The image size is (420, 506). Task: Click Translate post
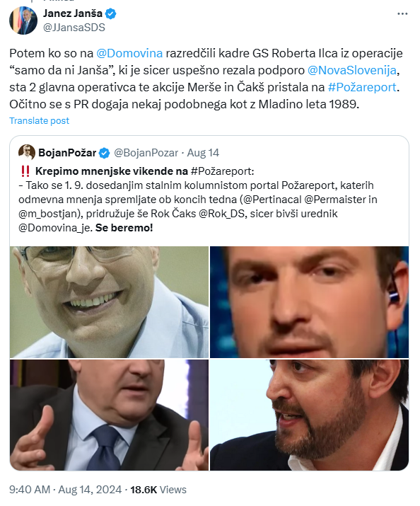point(40,121)
